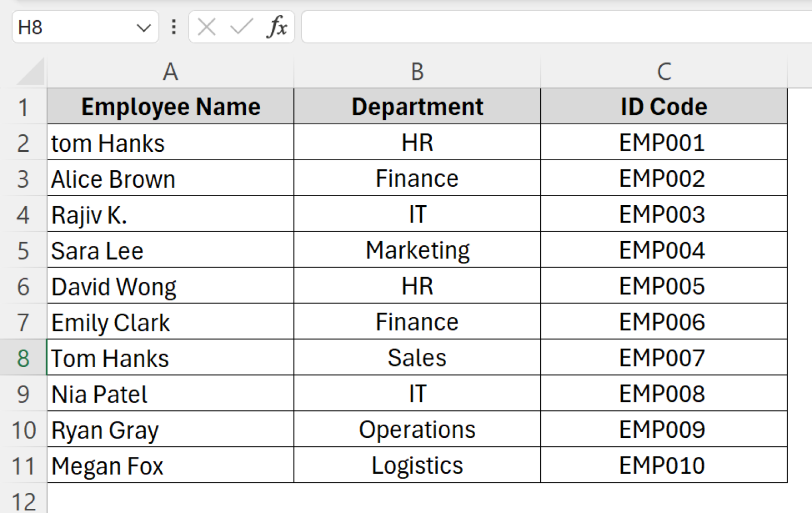Select the cell containing Megan Fox
The width and height of the screenshot is (812, 513).
(170, 465)
